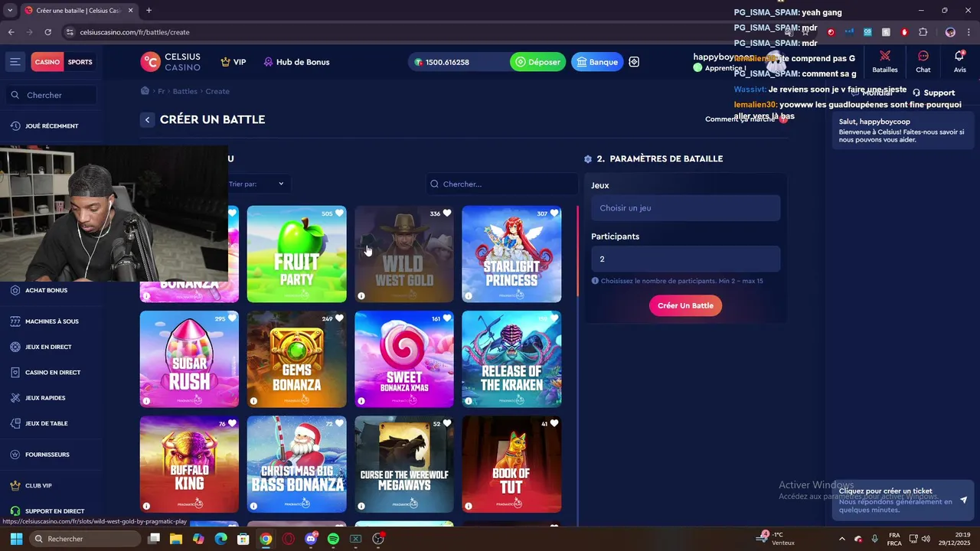
Task: Open the Batailles crossed-swords icon
Action: tap(885, 62)
